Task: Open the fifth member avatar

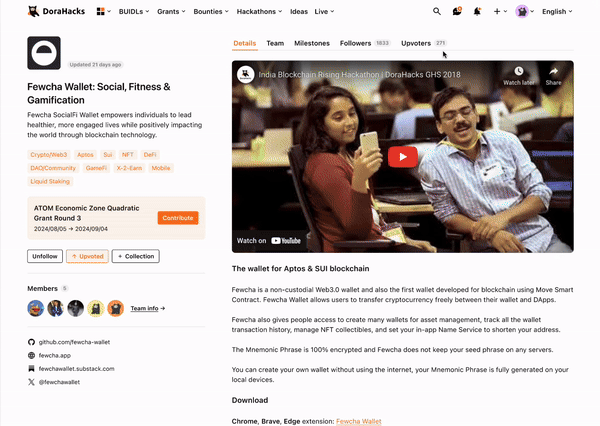Action: click(x=116, y=308)
